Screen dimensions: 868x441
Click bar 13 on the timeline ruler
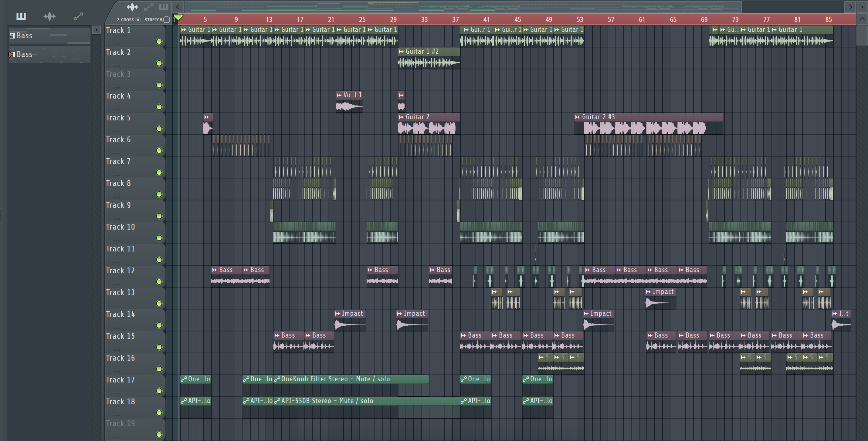pos(269,19)
